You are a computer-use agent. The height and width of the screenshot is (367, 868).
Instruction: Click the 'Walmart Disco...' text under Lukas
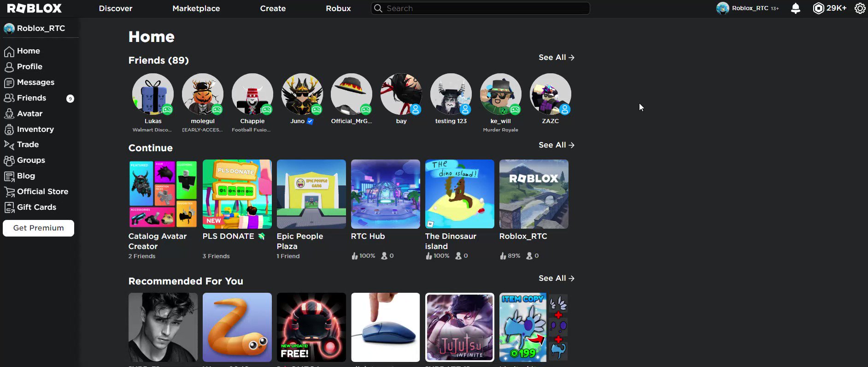pyautogui.click(x=152, y=130)
